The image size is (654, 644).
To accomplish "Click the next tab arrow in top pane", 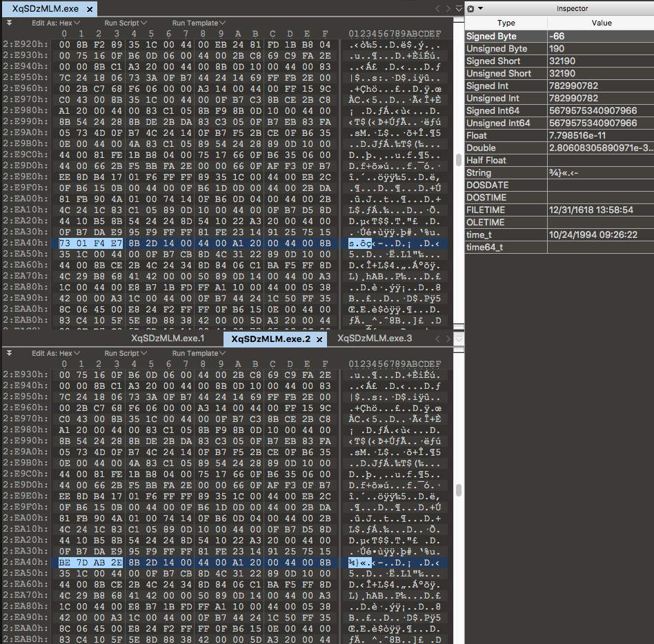I will tap(448, 9).
